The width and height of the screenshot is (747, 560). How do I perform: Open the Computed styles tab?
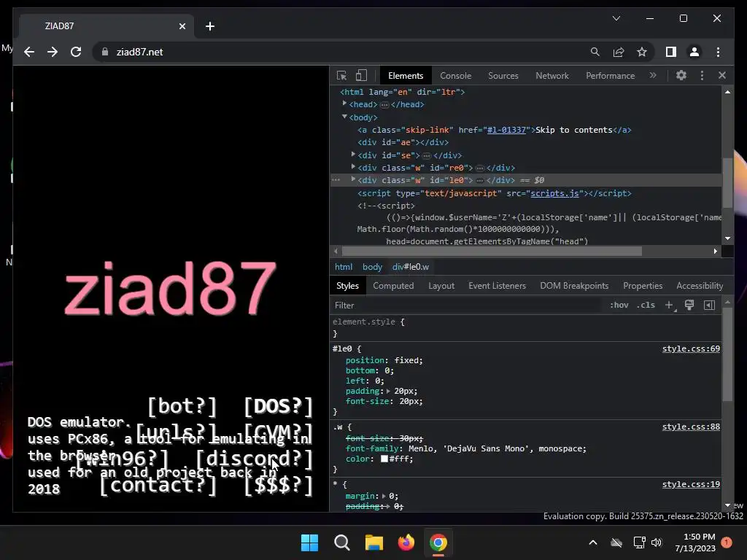(393, 286)
